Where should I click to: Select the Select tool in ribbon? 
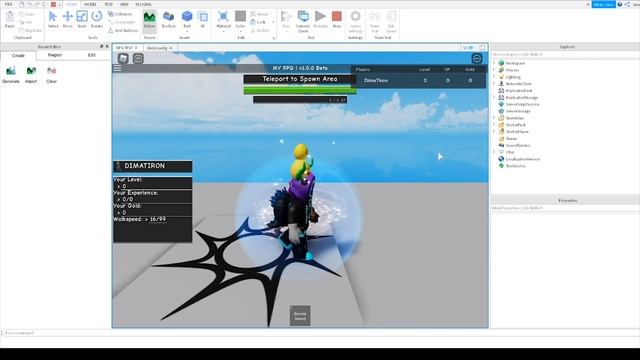[x=53, y=19]
